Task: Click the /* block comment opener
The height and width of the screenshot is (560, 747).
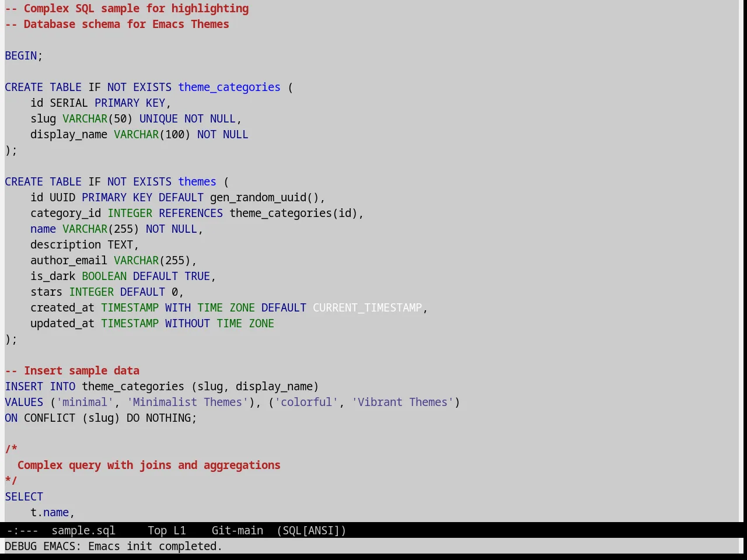Action: (11, 450)
